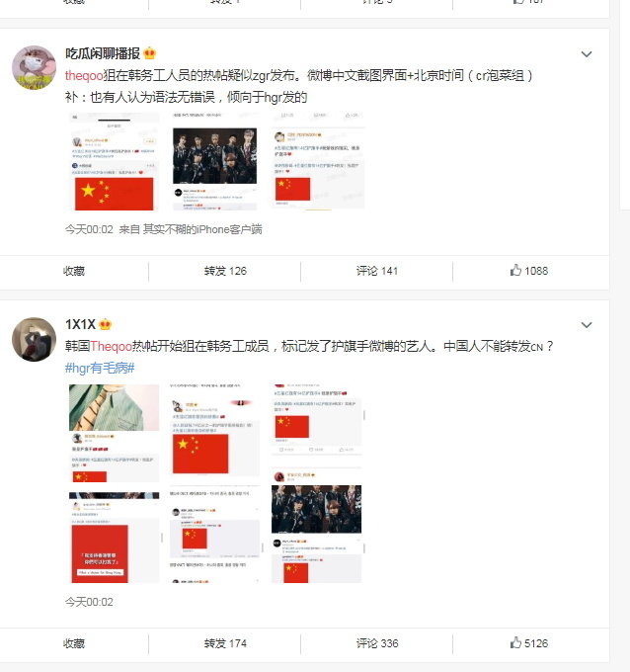Screen dimensions: 630x672
Task: Favorite the 吃瓜闲聊播报 post via 收藏
Action: coord(74,271)
